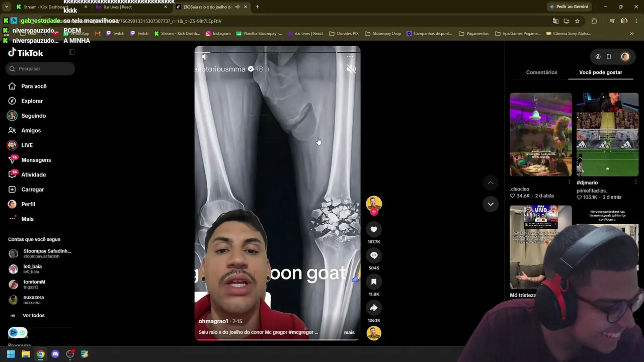Click Pedir ao Gemini button
The image size is (644, 362).
(569, 7)
